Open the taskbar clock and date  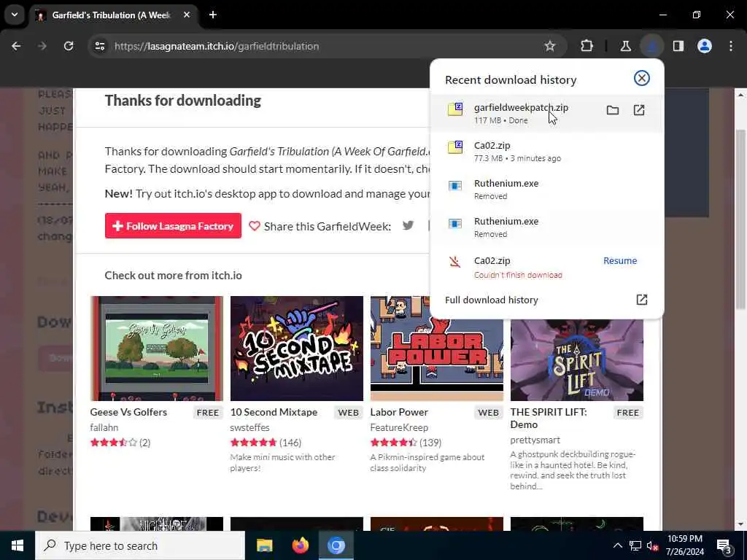[x=685, y=545]
